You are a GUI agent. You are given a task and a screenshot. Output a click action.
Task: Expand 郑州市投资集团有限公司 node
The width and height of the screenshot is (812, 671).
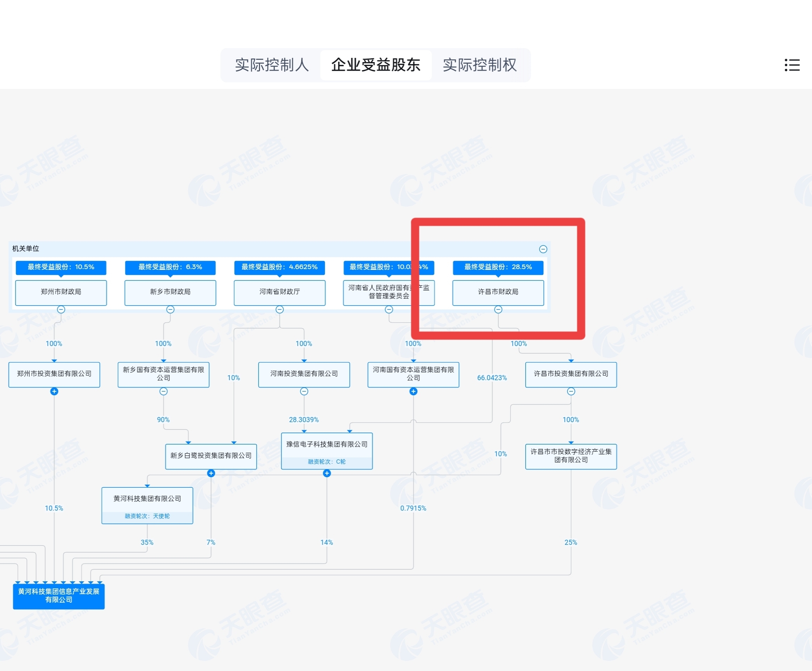tap(54, 391)
